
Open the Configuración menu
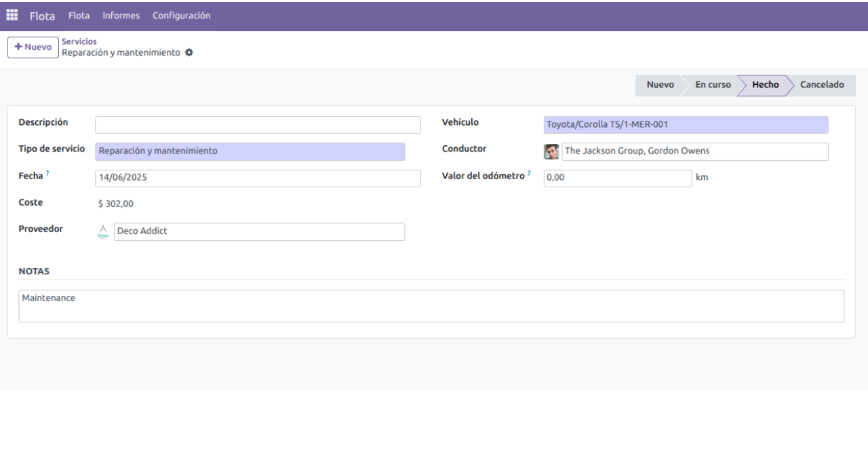tap(181, 16)
